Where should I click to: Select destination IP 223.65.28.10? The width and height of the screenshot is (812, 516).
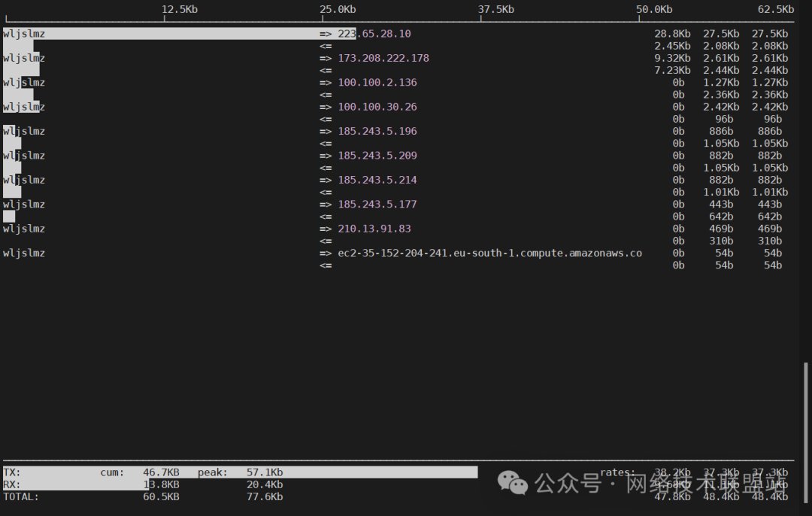tap(374, 34)
